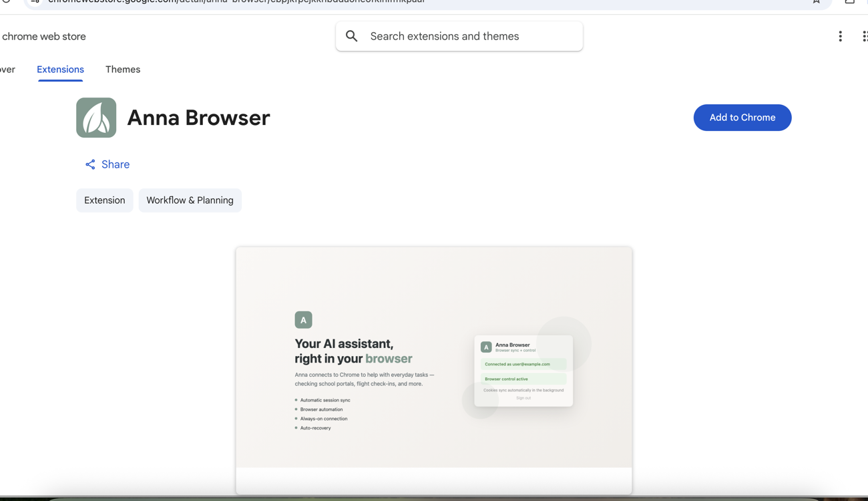
Task: Click the Share link
Action: click(x=115, y=164)
